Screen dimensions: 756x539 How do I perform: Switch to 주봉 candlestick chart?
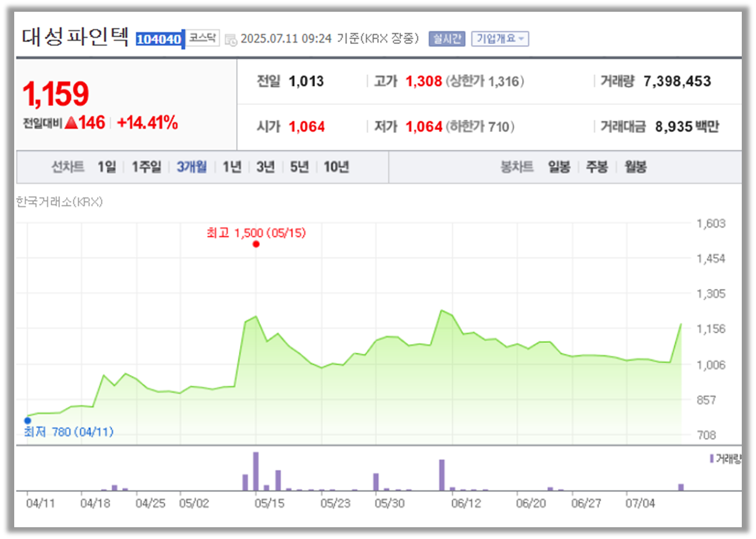[597, 166]
